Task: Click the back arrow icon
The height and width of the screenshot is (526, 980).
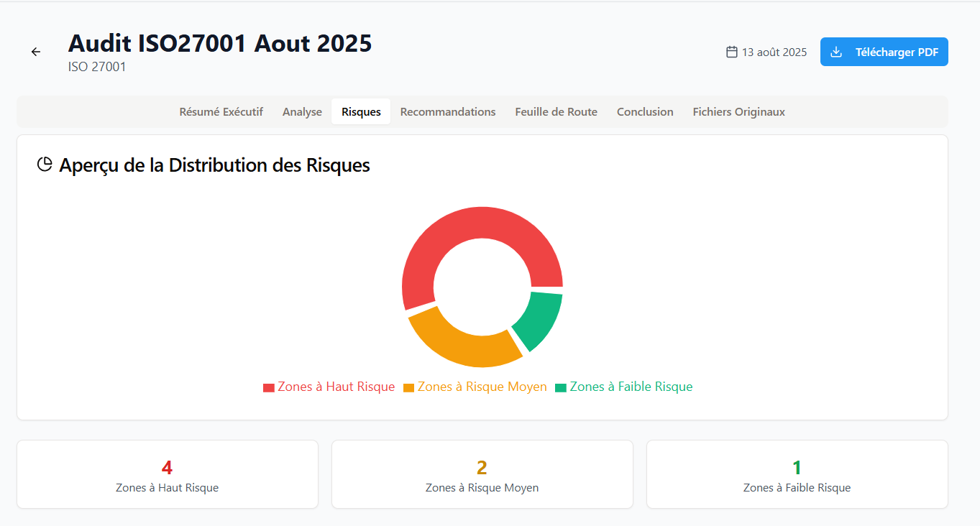Action: point(36,52)
